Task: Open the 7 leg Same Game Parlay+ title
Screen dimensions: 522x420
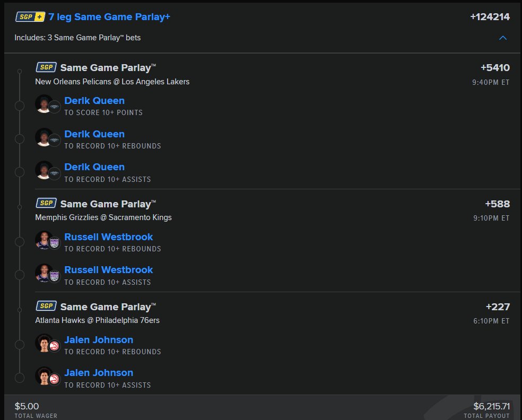Action: (109, 17)
